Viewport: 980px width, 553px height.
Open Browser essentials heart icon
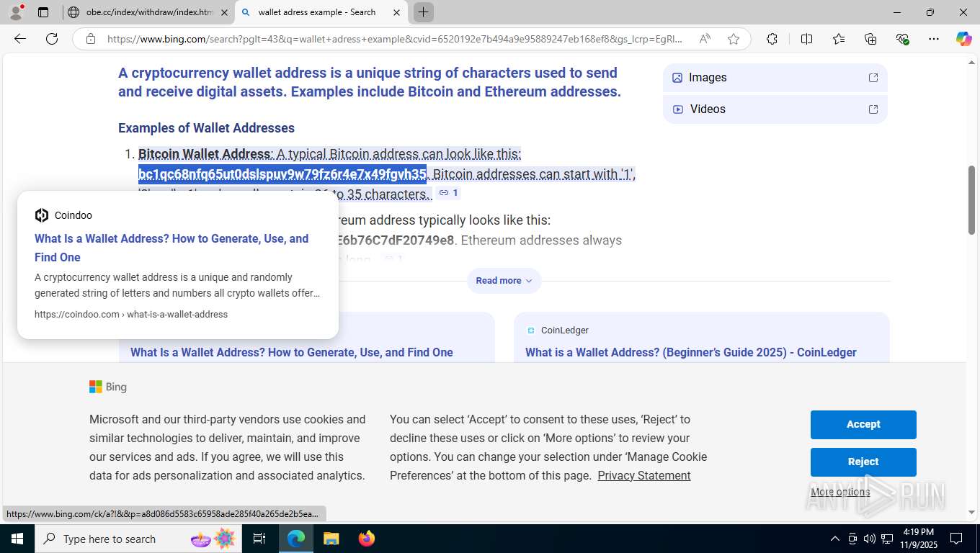click(x=902, y=39)
